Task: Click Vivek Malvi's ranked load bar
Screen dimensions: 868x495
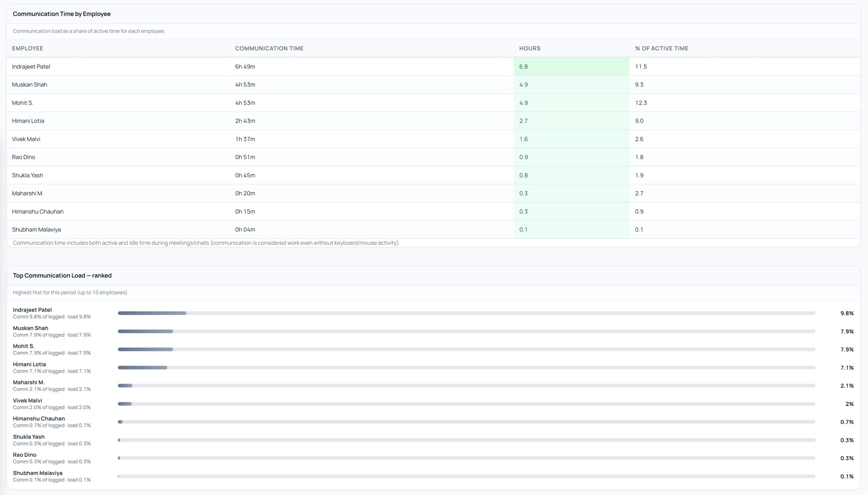Action: 467,404
